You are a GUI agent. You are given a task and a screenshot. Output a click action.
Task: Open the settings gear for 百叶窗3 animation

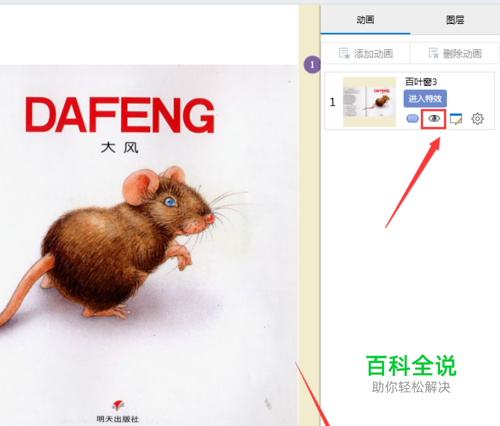pos(477,119)
